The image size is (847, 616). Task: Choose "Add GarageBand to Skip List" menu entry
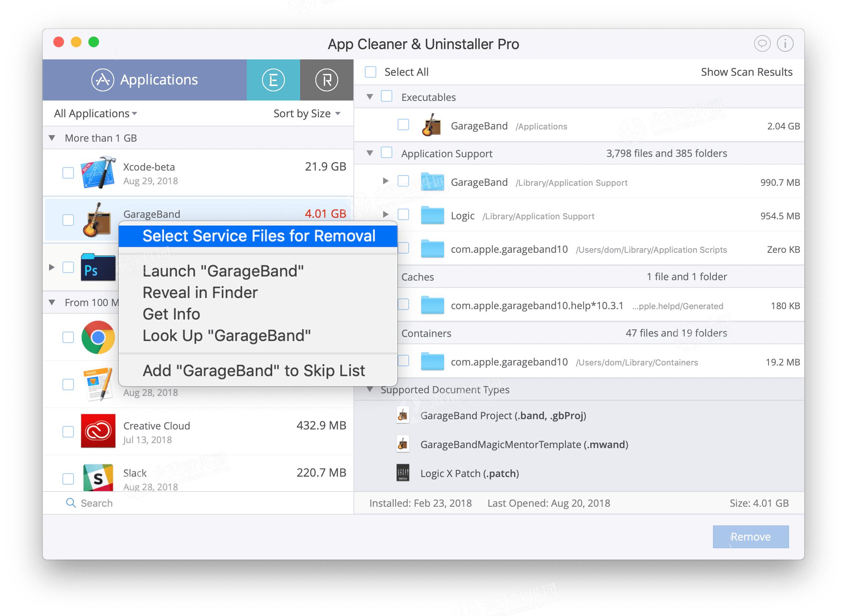(x=253, y=370)
